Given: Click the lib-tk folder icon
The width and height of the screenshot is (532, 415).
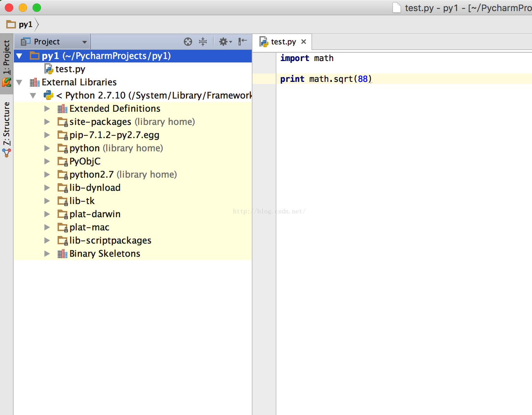Looking at the screenshot, I should (x=63, y=201).
